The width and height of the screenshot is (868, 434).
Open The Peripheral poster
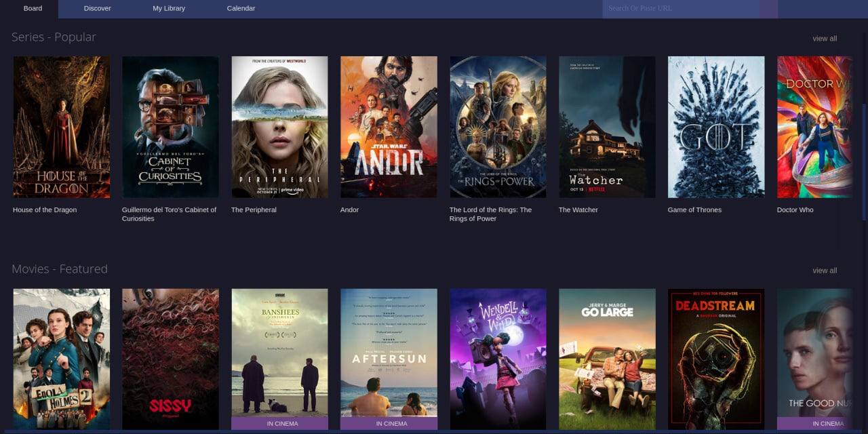279,127
